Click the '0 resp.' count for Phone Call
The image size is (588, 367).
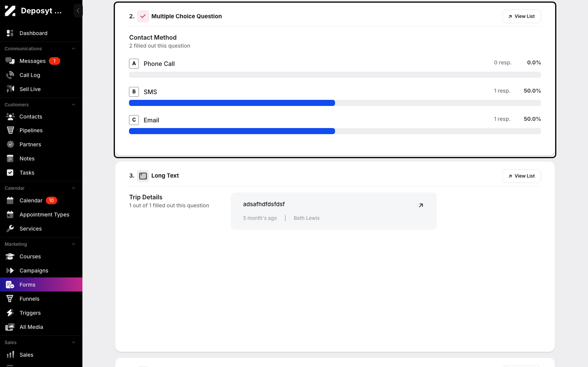coord(503,63)
